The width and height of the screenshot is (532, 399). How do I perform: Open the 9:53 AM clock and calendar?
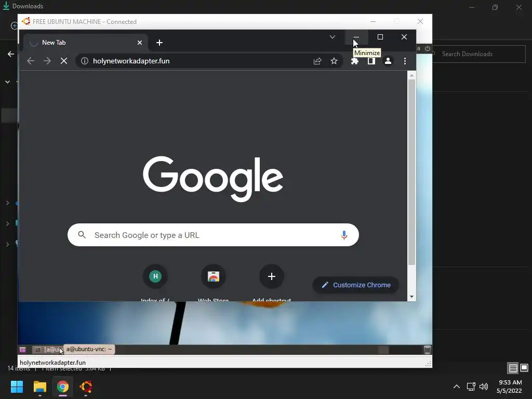pos(509,387)
